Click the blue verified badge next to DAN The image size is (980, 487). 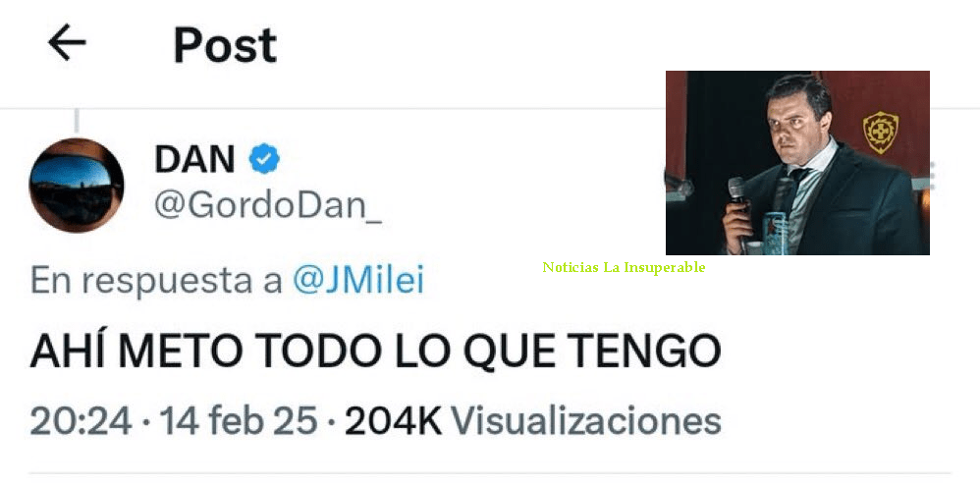click(264, 159)
